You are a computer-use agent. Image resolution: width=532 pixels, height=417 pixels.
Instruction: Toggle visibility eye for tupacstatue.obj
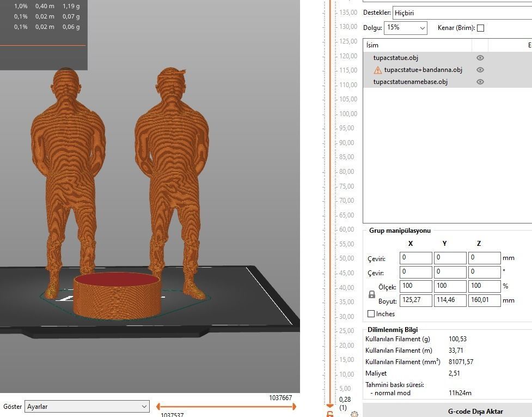pyautogui.click(x=480, y=58)
